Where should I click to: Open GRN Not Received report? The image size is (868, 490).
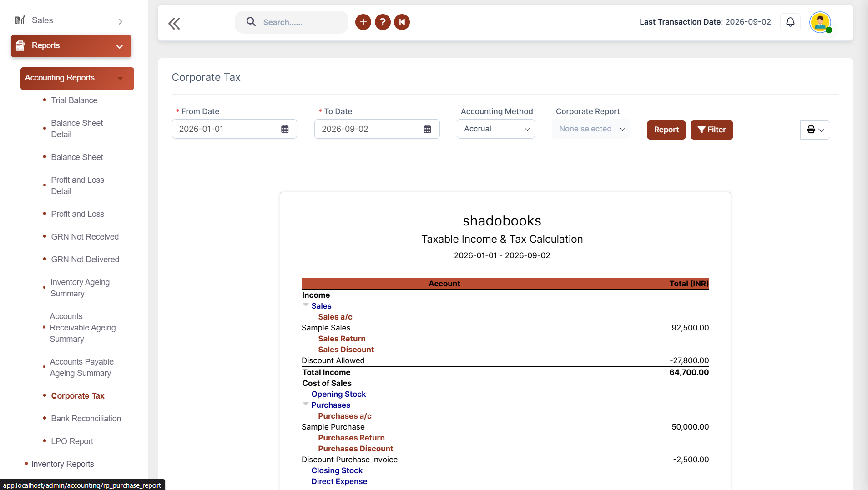(x=85, y=237)
